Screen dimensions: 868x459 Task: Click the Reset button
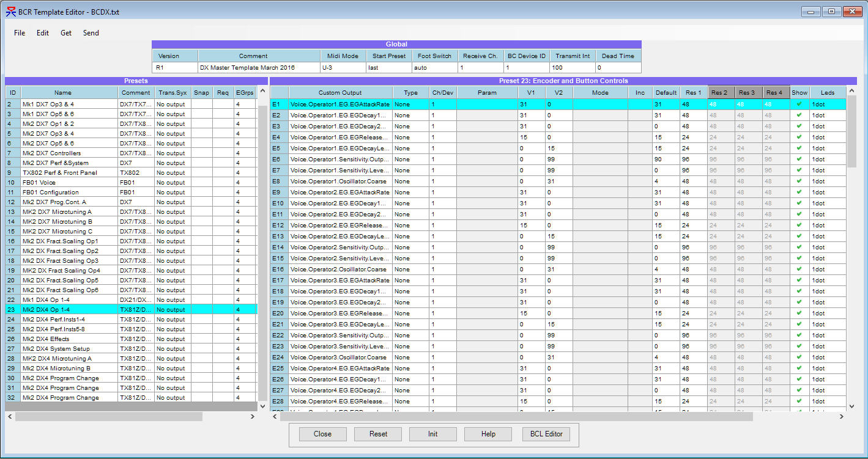378,434
